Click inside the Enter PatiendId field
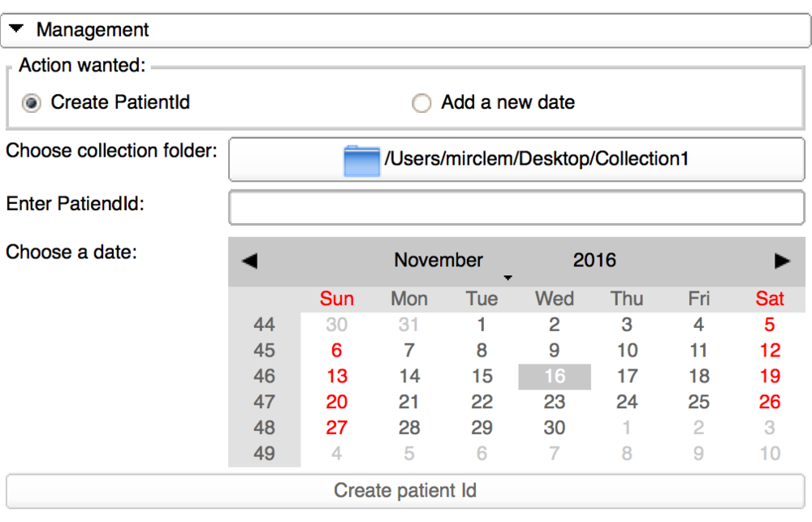 coord(516,207)
